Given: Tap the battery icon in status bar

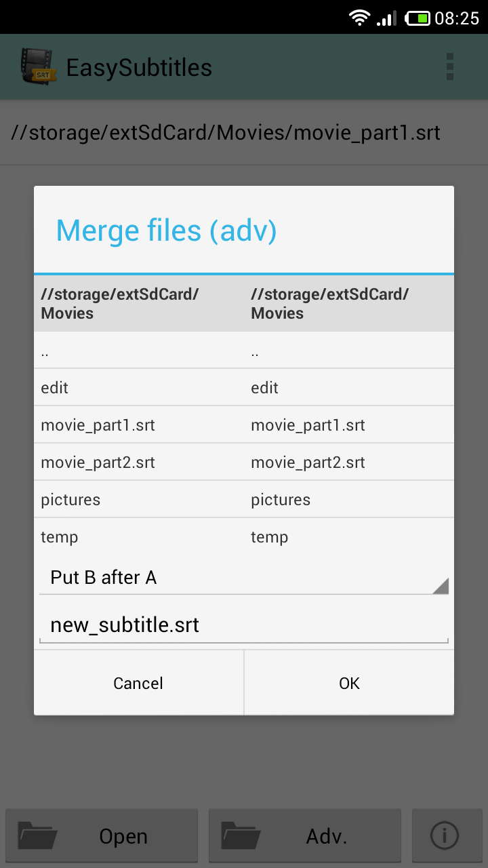Looking at the screenshot, I should pos(418,18).
